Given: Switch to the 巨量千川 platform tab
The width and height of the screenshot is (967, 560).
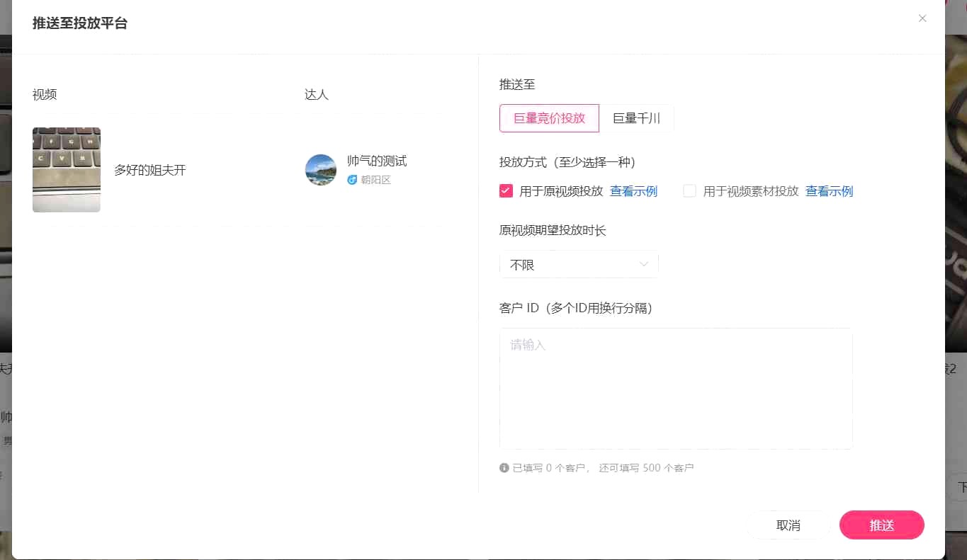Looking at the screenshot, I should click(x=636, y=118).
